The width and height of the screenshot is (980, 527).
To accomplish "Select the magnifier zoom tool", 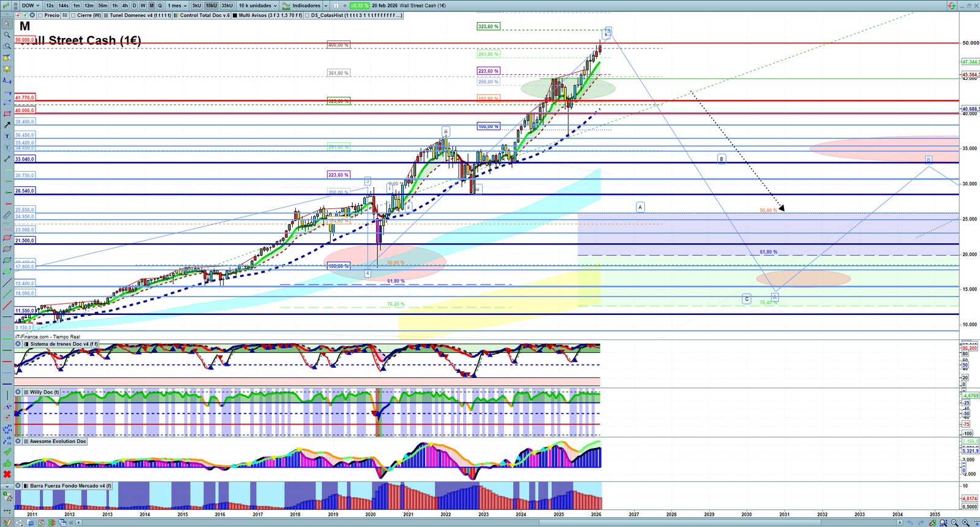I will (x=7, y=35).
